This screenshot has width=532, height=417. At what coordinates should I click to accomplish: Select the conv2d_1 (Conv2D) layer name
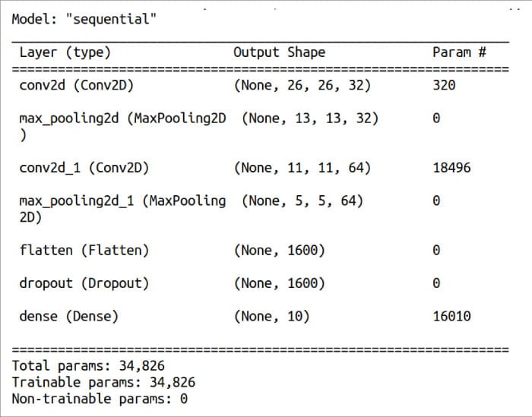point(84,167)
